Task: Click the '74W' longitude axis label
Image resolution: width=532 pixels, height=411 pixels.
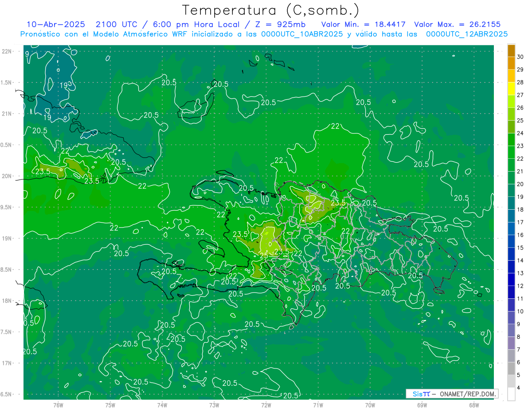Action: click(162, 405)
